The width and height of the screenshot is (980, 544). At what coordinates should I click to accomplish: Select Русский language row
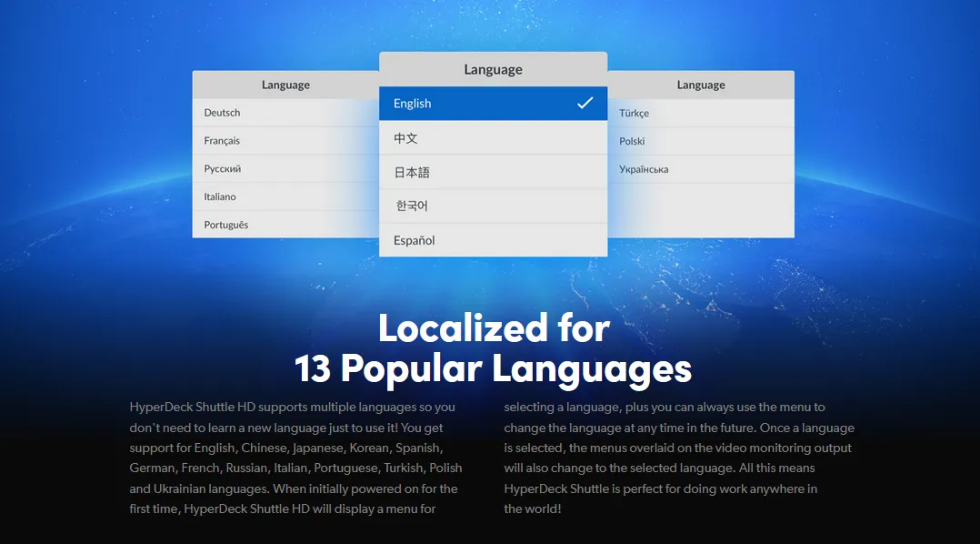point(285,169)
